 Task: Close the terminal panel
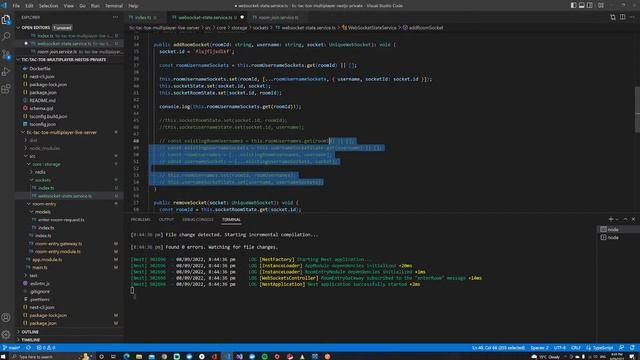point(633,219)
